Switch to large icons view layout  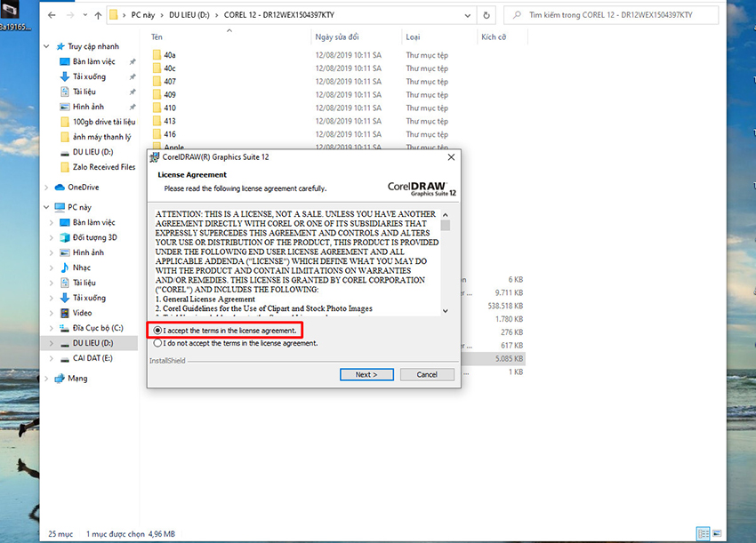coord(717,533)
